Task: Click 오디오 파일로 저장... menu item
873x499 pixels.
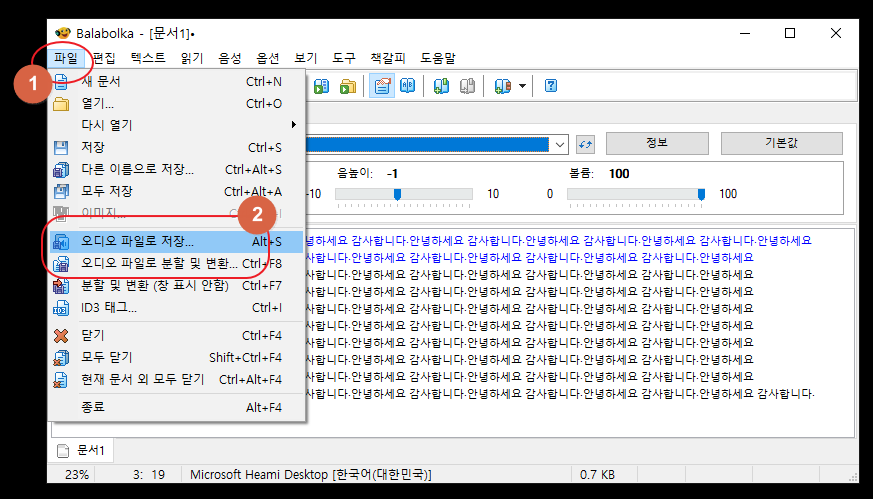Action: (x=176, y=242)
